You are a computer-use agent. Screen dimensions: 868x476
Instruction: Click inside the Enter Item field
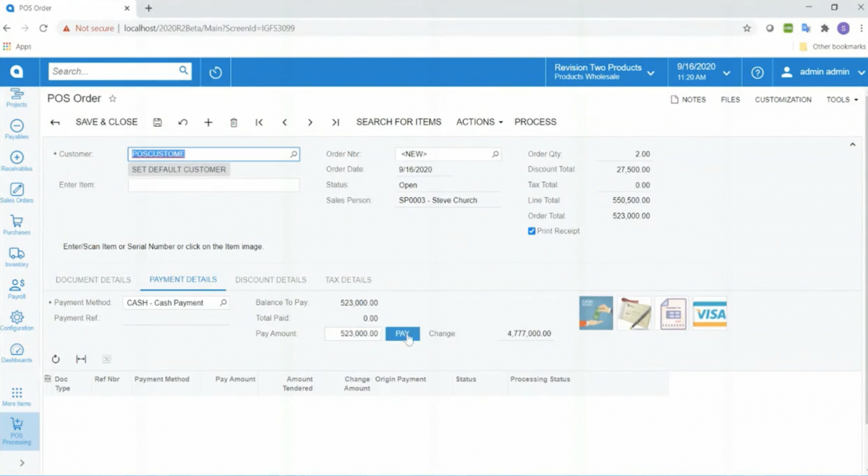click(214, 185)
